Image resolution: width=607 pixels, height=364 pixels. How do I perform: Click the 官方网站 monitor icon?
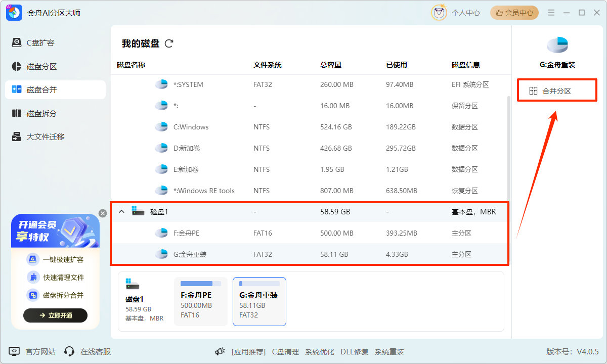[14, 351]
